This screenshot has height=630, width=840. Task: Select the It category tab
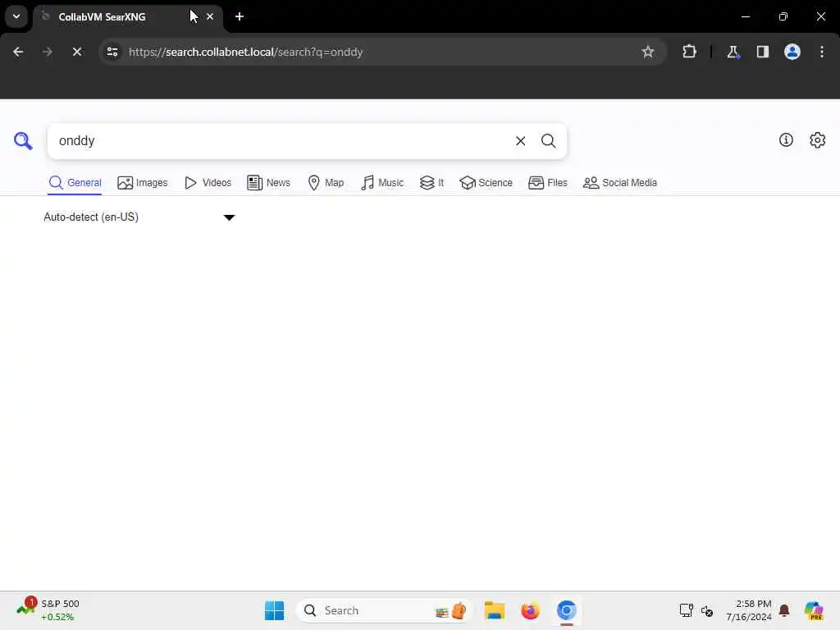431,183
